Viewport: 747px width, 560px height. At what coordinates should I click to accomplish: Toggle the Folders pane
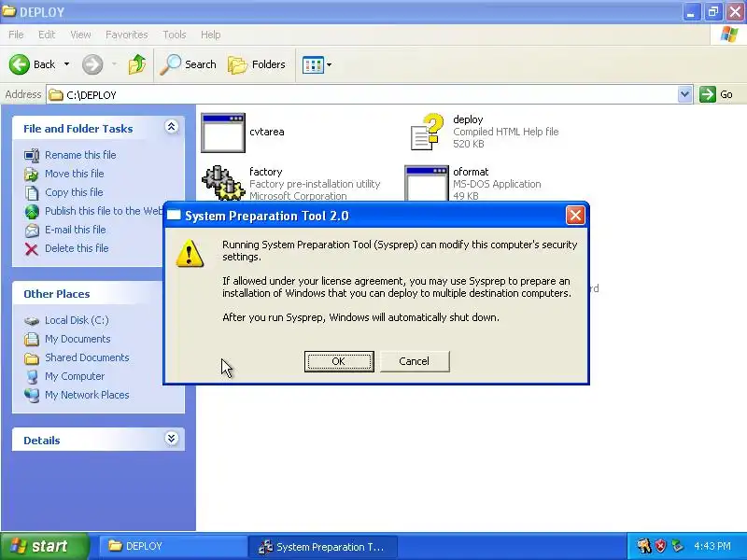[x=256, y=64]
